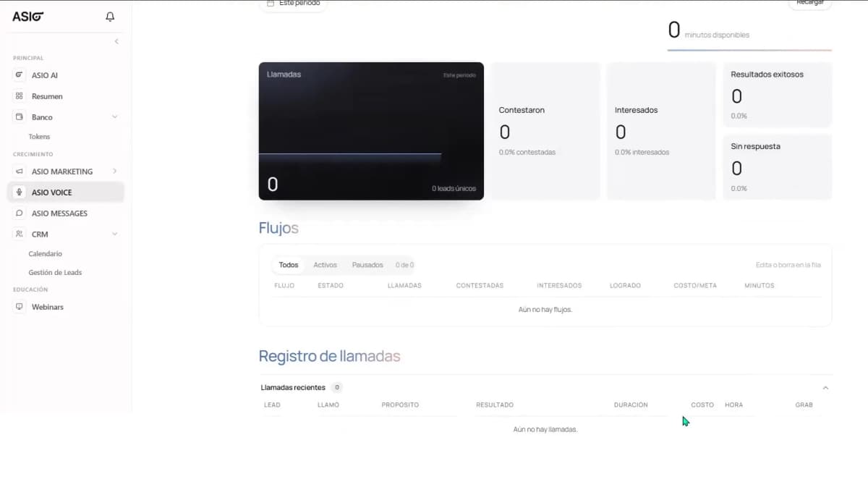Click the ASIO AI sidebar icon
This screenshot has height=495, width=868.
pyautogui.click(x=20, y=75)
